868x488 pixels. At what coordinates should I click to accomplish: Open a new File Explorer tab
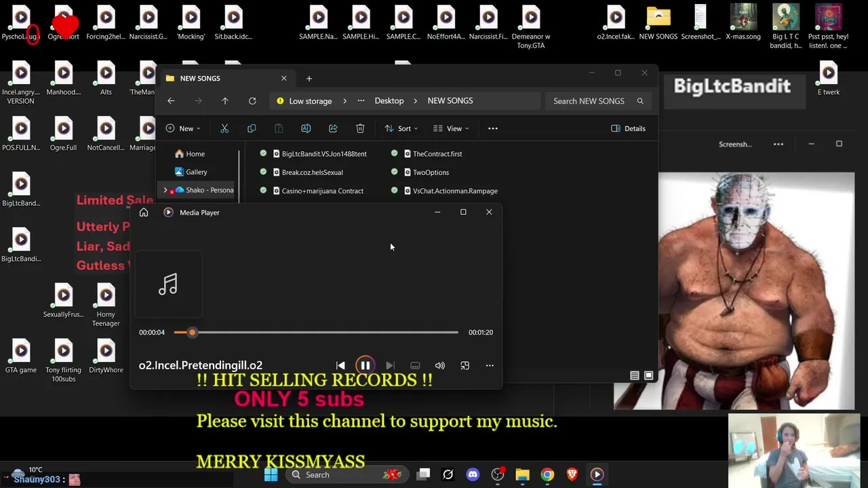(x=309, y=78)
